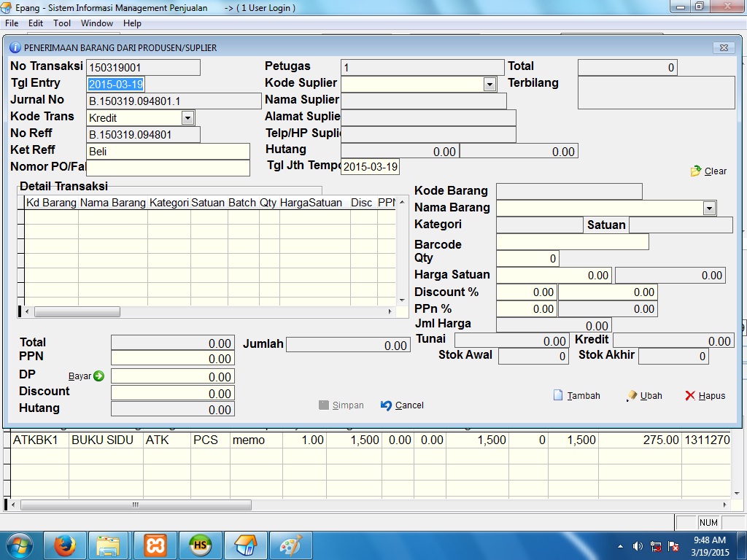The image size is (747, 560).
Task: Click the Cancel undo arrow icon
Action: pyautogui.click(x=387, y=405)
